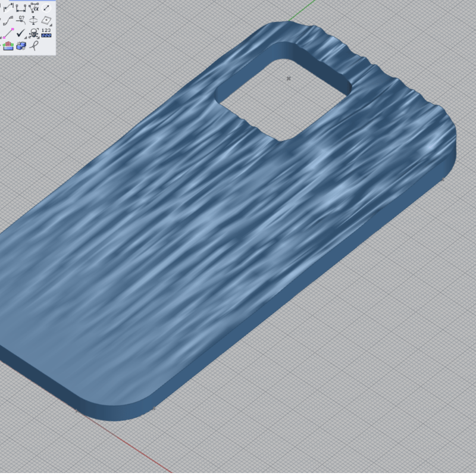The image size is (476, 476).
Task: Run the Check objects checkmark tool
Action: [x=21, y=34]
